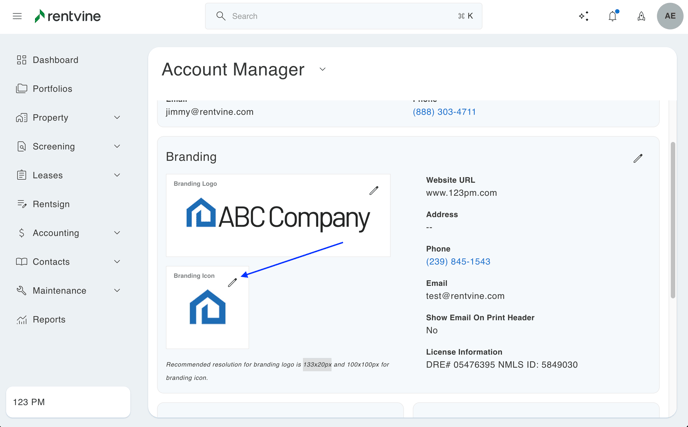Click the icon left of the avatar
Image resolution: width=688 pixels, height=427 pixels.
[641, 16]
